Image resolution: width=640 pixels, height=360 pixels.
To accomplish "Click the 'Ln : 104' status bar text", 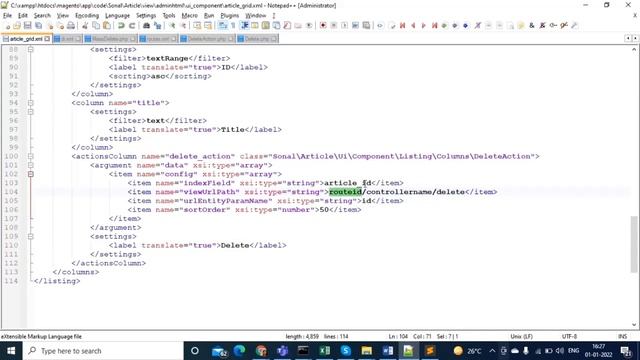I will pos(398,336).
